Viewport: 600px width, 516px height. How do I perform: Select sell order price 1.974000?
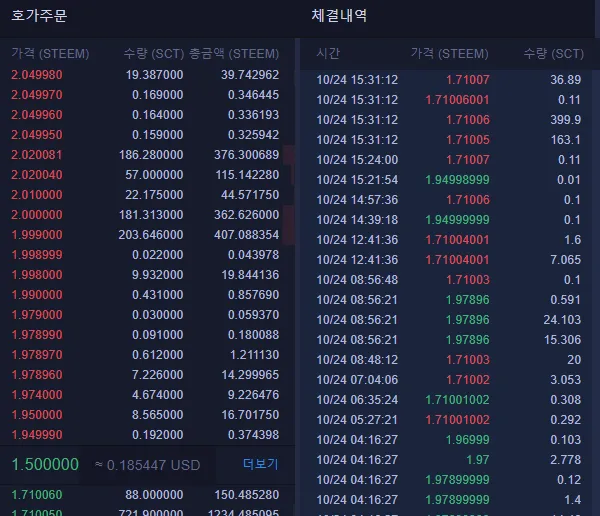click(37, 395)
